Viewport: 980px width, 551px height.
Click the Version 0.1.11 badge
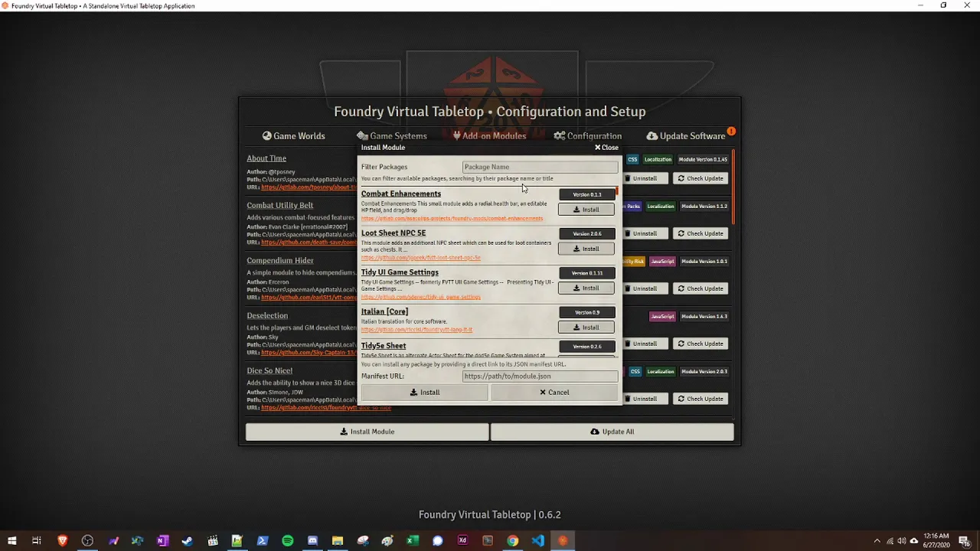click(x=586, y=273)
